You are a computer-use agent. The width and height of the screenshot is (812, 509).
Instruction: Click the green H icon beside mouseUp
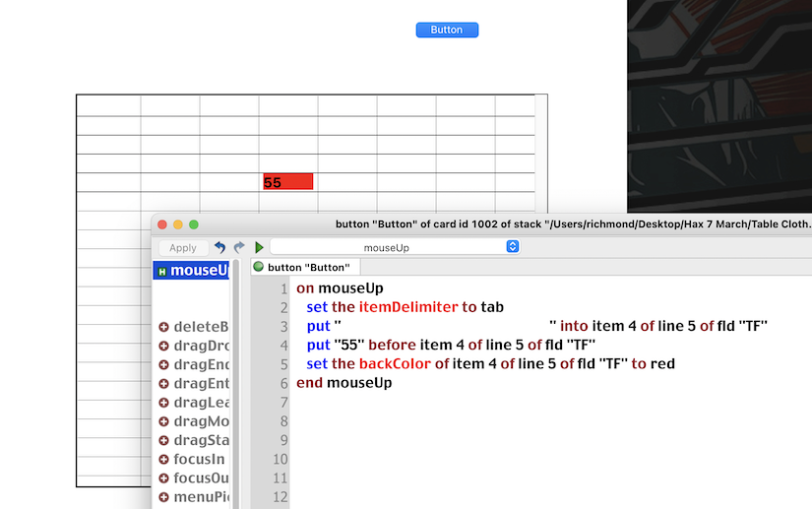[x=161, y=271]
